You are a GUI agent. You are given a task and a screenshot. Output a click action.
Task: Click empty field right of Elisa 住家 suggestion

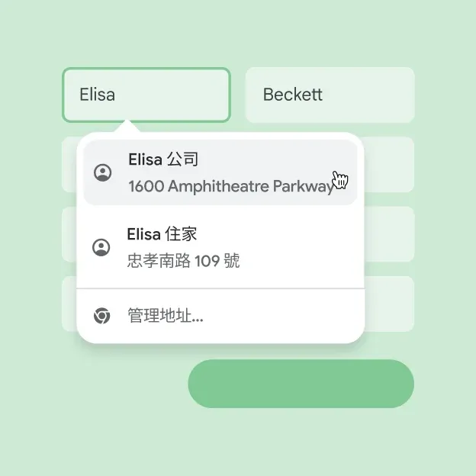pos(390,234)
